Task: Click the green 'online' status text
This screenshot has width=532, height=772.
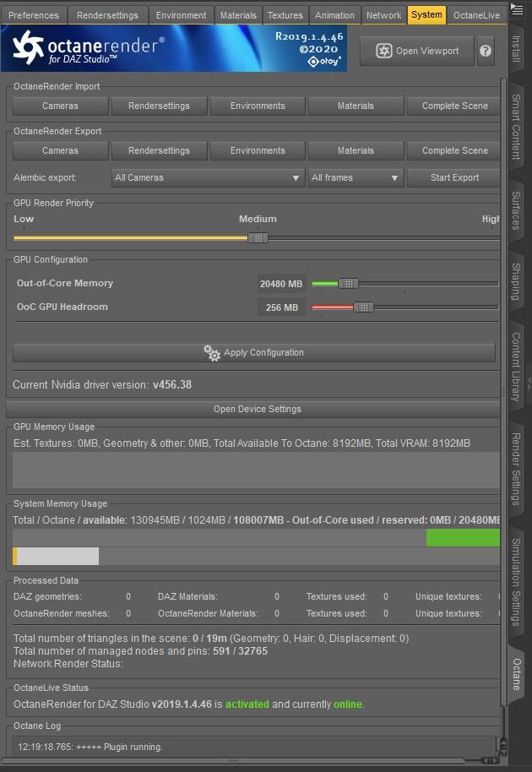Action: click(347, 704)
